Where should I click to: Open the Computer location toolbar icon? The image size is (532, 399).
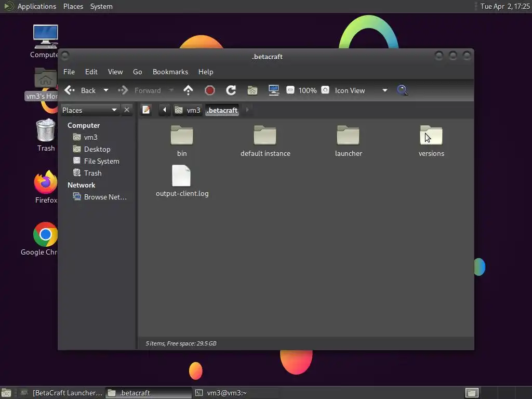pyautogui.click(x=273, y=90)
